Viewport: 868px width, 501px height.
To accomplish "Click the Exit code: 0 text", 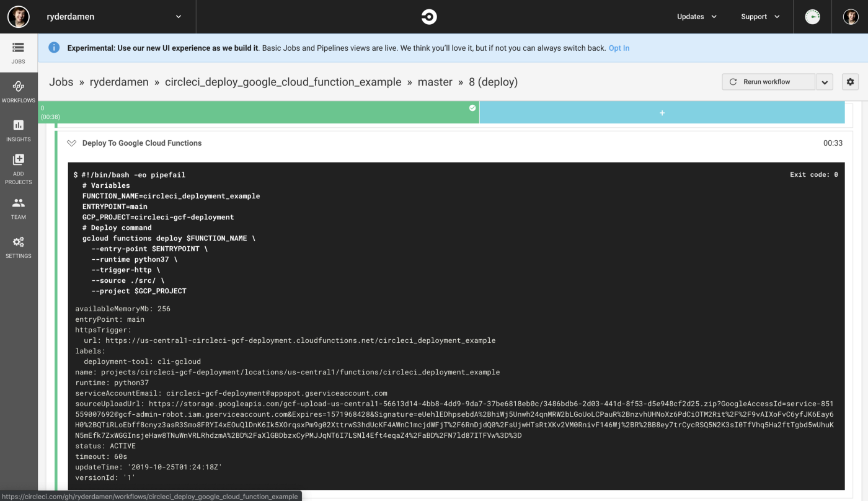I will click(x=813, y=175).
